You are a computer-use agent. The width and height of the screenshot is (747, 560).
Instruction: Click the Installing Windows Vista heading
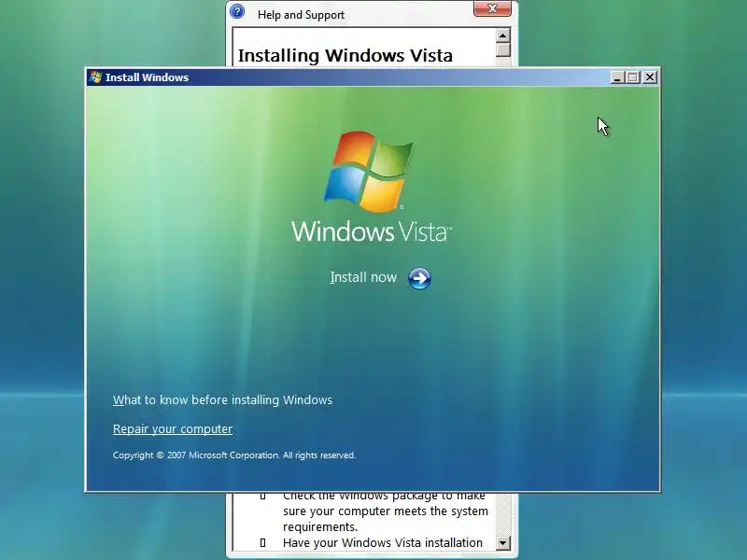(x=345, y=55)
